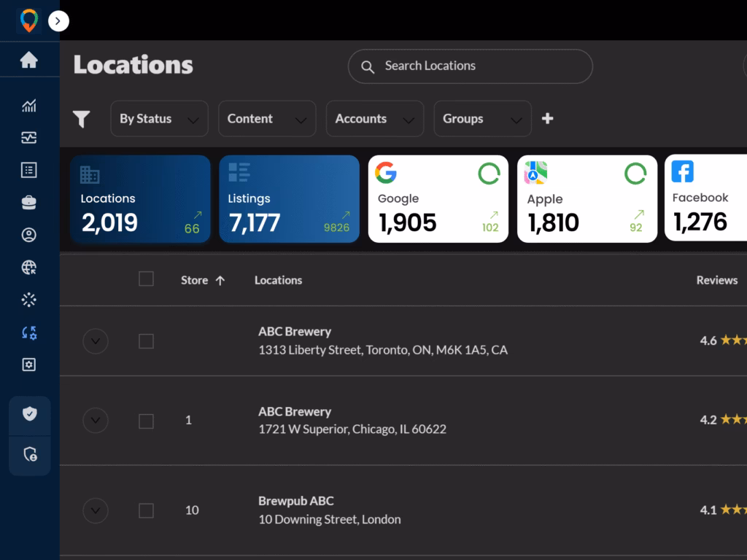Expand the ABC Brewery Chicago row

pyautogui.click(x=96, y=420)
